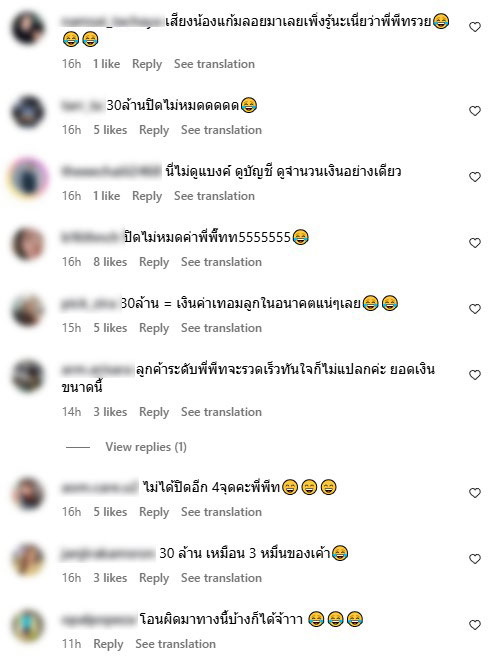Heart the comment ending with 5555555
492x662 pixels.
point(475,243)
